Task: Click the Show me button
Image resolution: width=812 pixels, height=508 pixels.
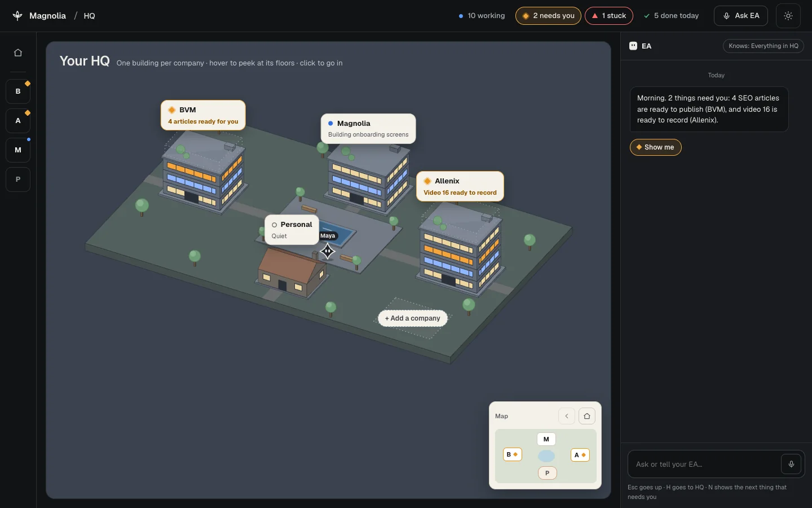Action: click(655, 147)
